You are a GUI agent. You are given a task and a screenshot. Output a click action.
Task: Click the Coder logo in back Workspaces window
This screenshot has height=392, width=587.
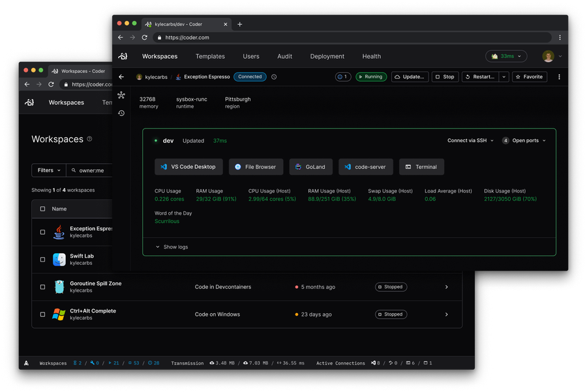click(29, 102)
